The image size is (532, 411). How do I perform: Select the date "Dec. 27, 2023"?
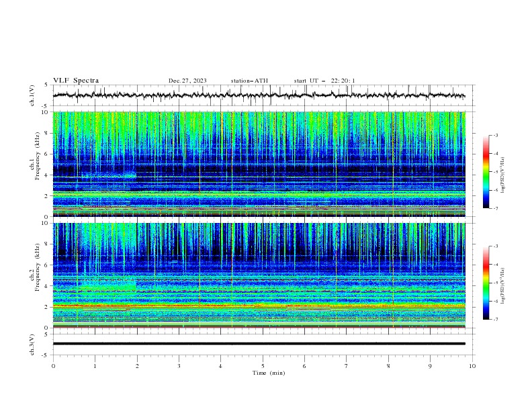tap(187, 81)
